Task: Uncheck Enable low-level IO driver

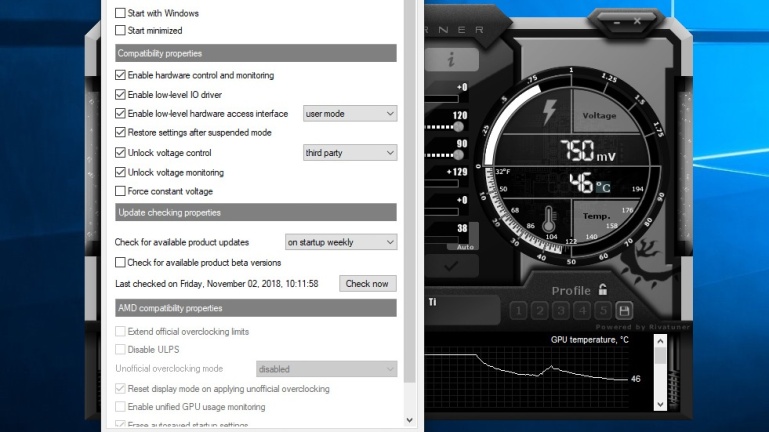Action: 120,94
